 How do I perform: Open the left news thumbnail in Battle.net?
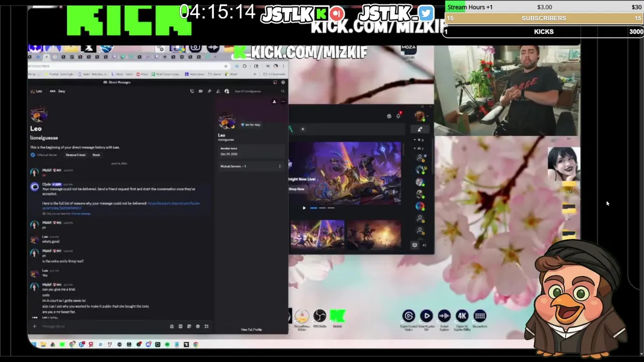[x=317, y=234]
